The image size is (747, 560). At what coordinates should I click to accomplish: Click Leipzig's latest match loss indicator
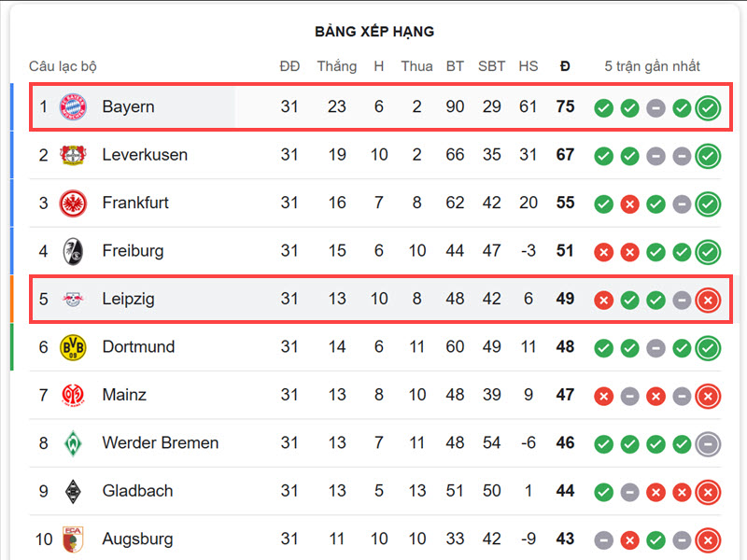(708, 300)
